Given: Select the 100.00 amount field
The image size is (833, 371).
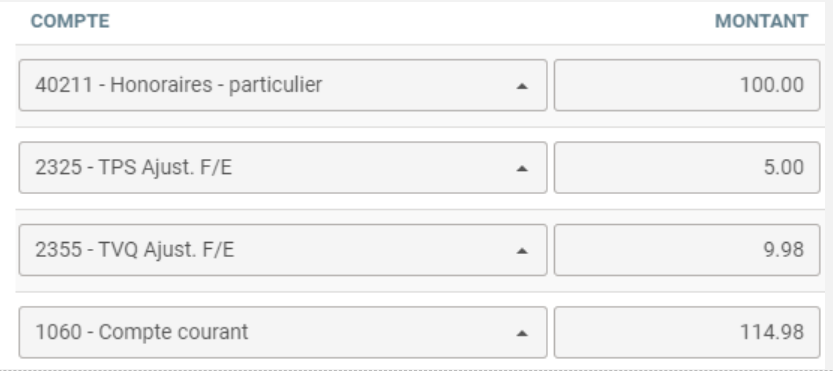Looking at the screenshot, I should [x=687, y=85].
